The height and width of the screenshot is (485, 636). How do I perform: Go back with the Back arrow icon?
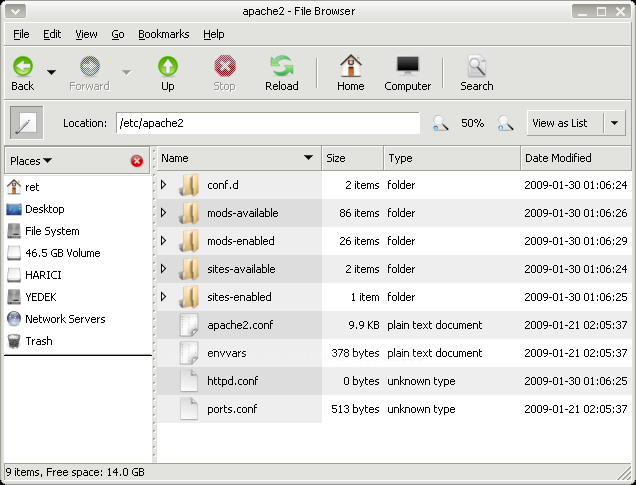pyautogui.click(x=23, y=66)
